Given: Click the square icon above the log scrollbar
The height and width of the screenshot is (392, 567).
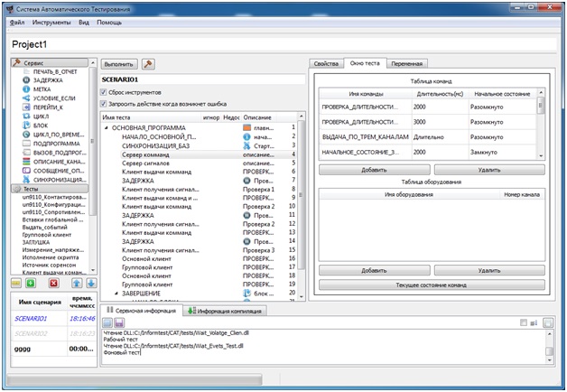Looking at the screenshot, I should (x=548, y=322).
